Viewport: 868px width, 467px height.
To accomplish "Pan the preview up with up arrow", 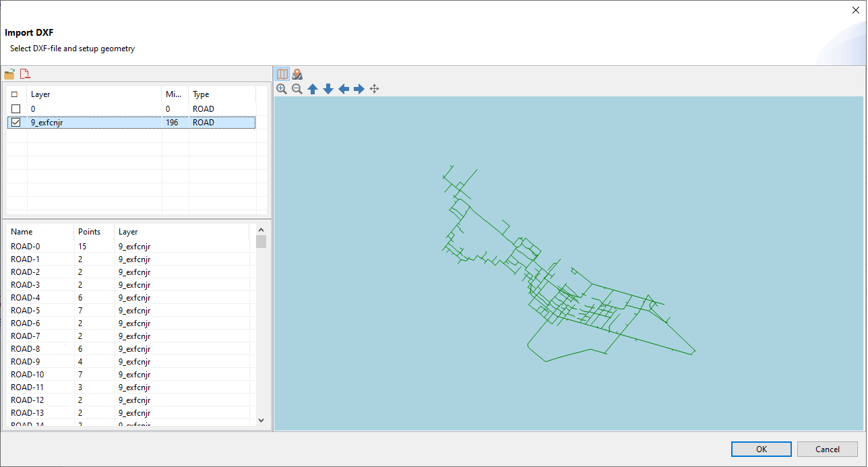I will click(x=313, y=89).
